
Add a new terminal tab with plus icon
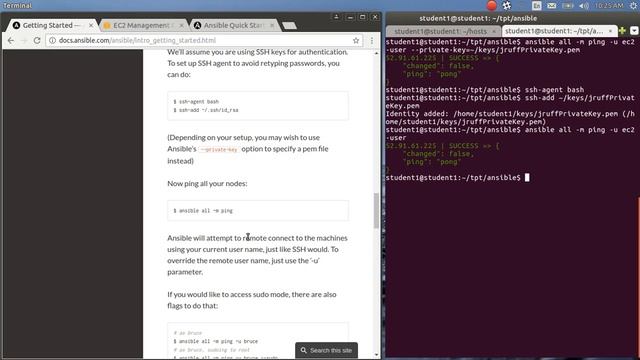pyautogui.click(x=622, y=31)
